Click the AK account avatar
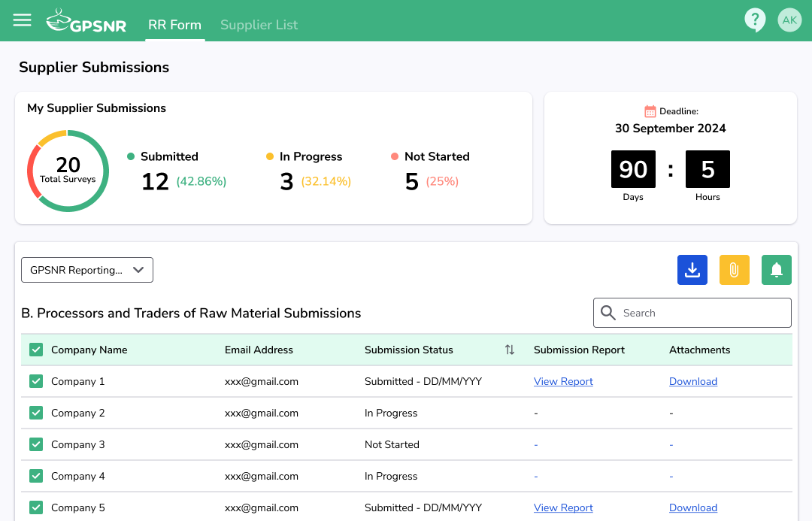Screen dimensions: 812x521 [789, 20]
